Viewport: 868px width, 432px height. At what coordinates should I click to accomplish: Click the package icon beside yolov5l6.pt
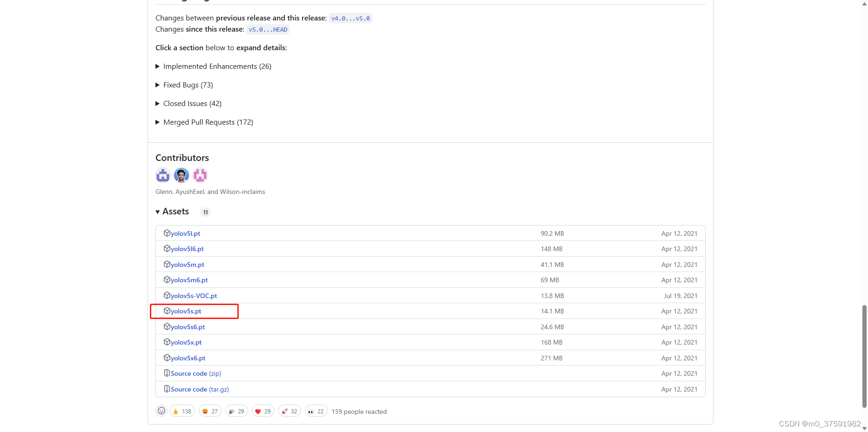tap(167, 248)
